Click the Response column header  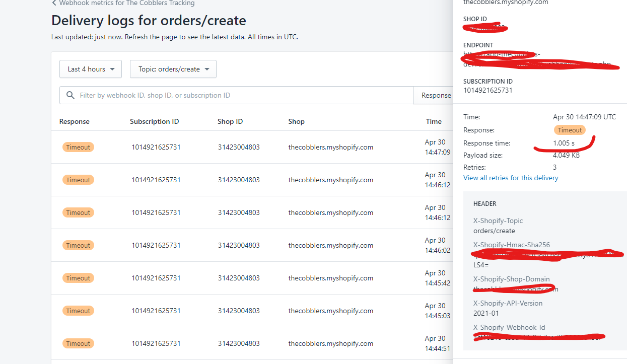coord(74,121)
